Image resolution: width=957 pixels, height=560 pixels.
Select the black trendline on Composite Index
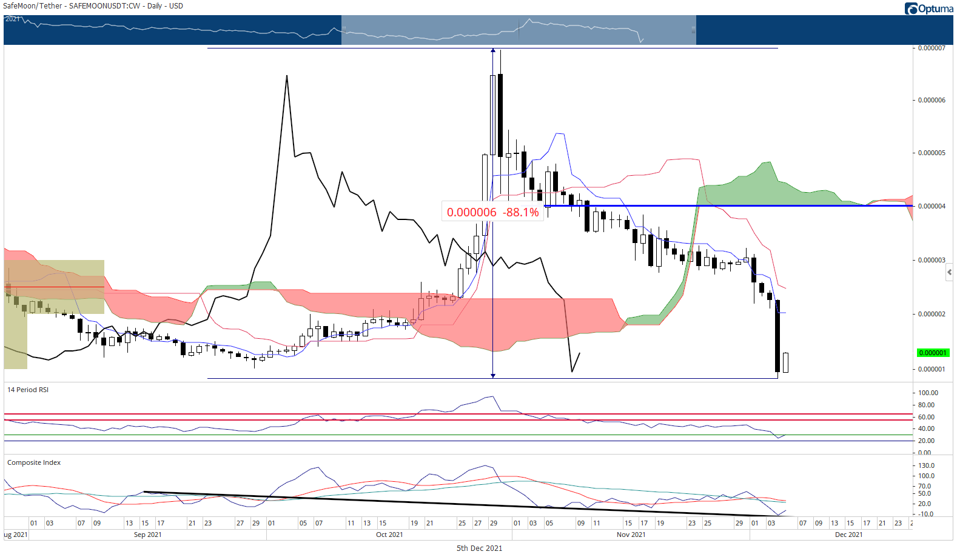coord(464,504)
